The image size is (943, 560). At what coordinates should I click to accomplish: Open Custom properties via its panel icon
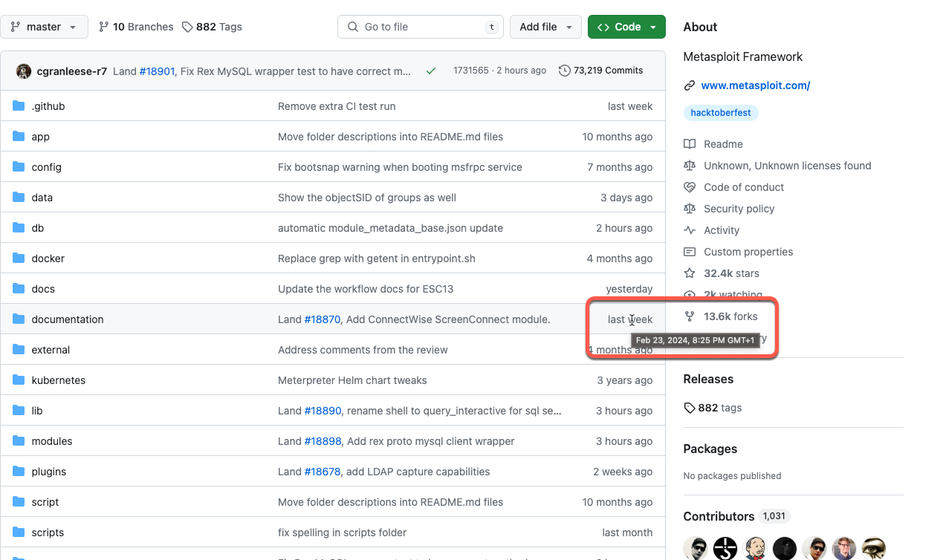coord(690,252)
